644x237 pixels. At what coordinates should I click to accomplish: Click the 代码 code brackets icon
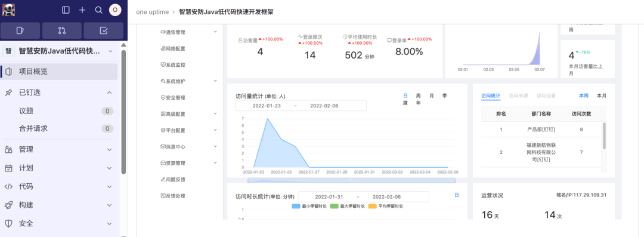tap(8, 187)
